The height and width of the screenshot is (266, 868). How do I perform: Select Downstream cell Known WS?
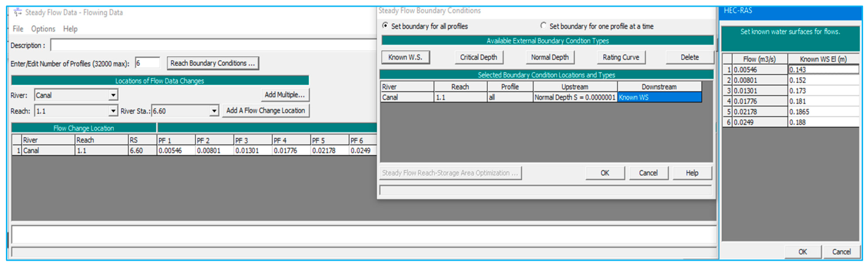(660, 97)
